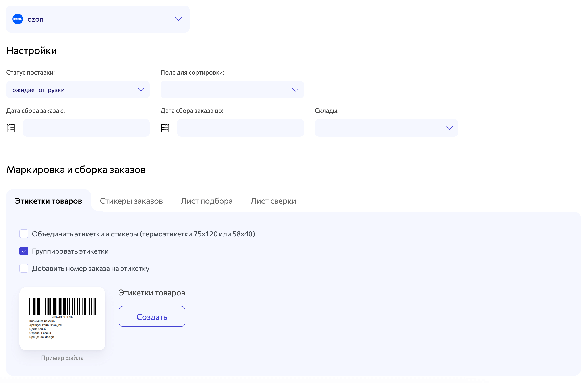Click the Пример файла caption
588x383 pixels.
[62, 358]
